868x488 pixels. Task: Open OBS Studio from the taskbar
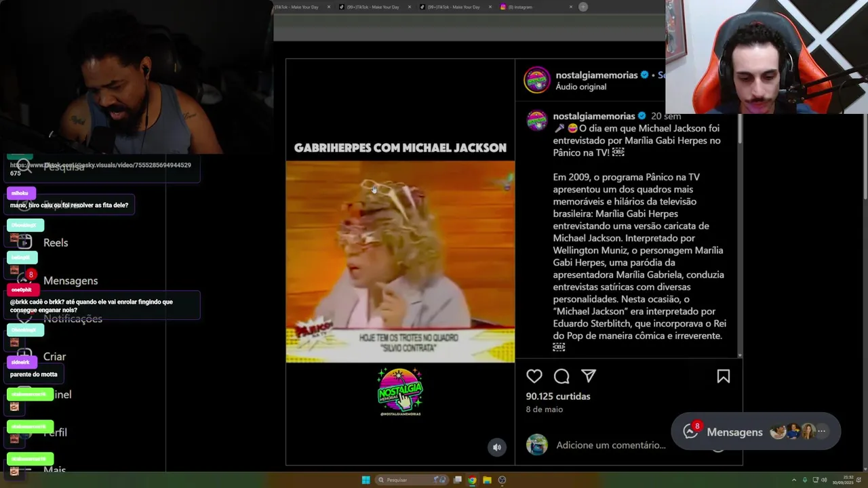502,480
